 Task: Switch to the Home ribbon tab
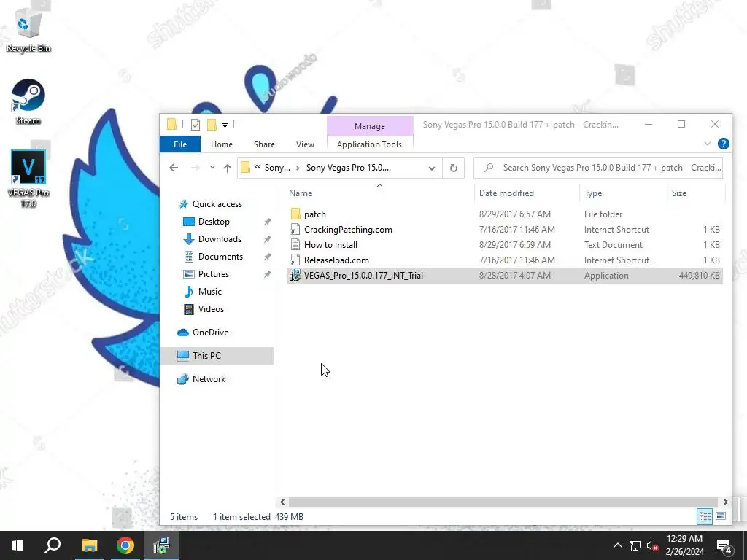click(222, 144)
